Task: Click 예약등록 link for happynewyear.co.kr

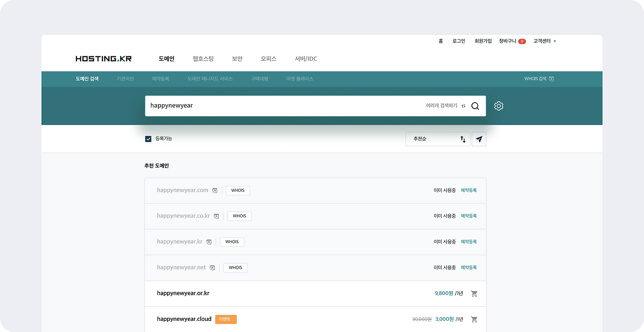Action: pos(468,216)
